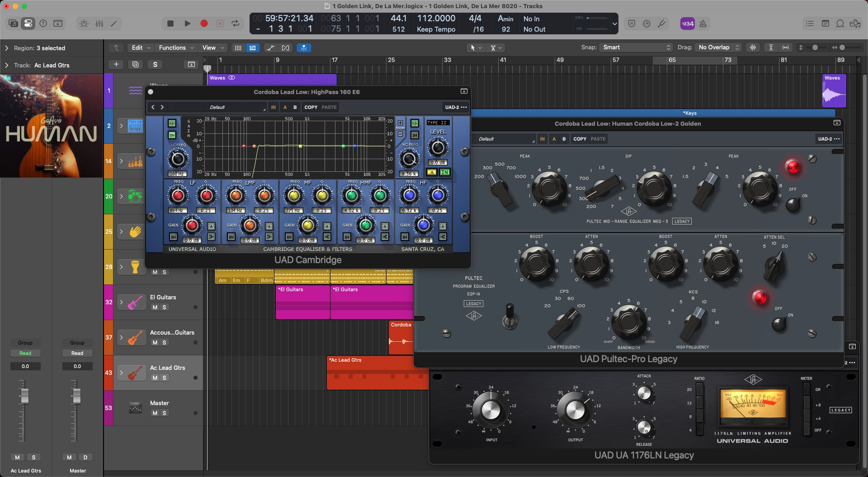Click the Master channel volume fader
This screenshot has width=868, height=477.
point(76,396)
